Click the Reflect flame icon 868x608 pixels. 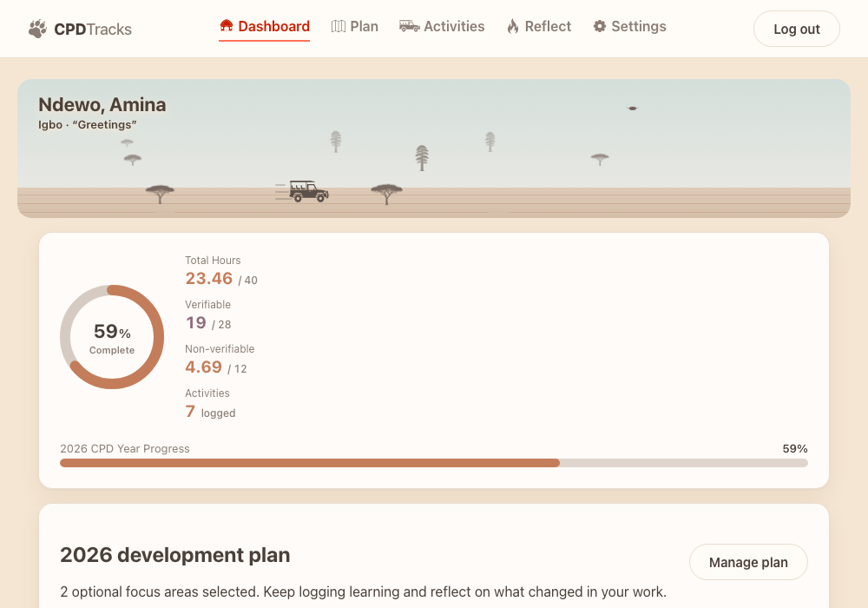click(x=513, y=26)
